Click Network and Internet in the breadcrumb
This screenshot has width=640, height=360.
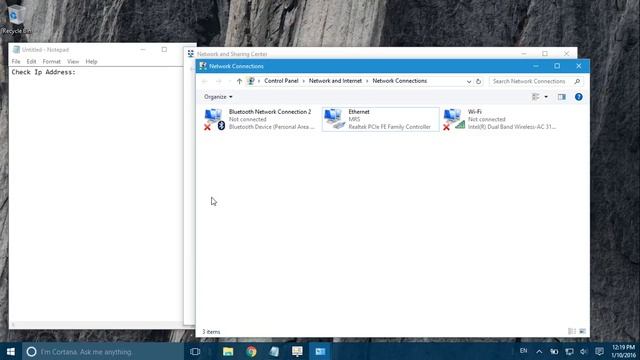335,81
